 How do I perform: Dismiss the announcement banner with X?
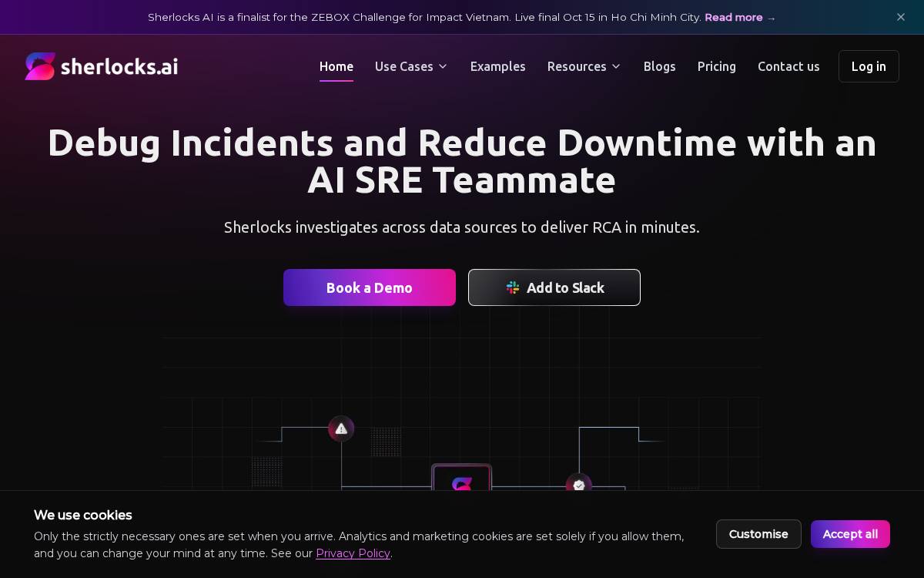901,17
